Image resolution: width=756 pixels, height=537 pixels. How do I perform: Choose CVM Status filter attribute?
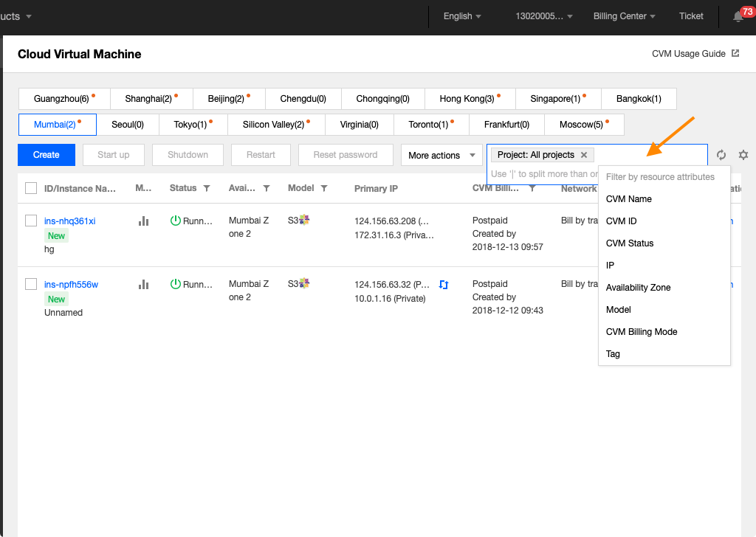click(x=664, y=243)
